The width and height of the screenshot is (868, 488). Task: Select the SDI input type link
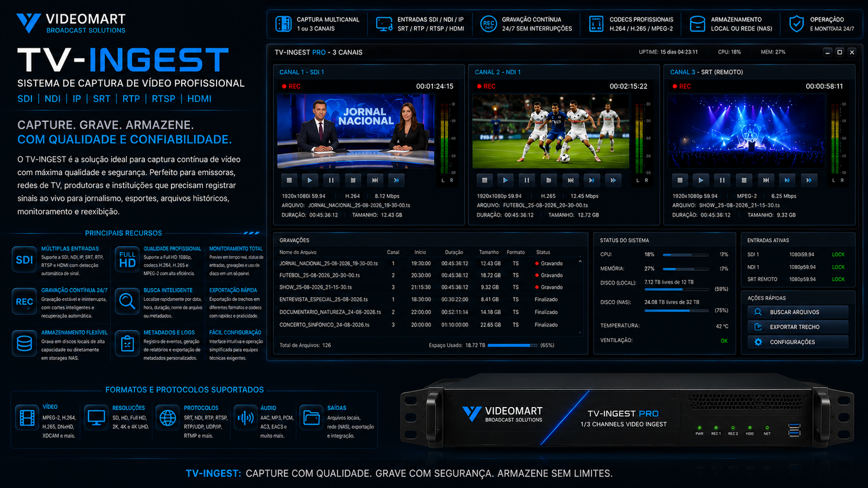pos(25,99)
